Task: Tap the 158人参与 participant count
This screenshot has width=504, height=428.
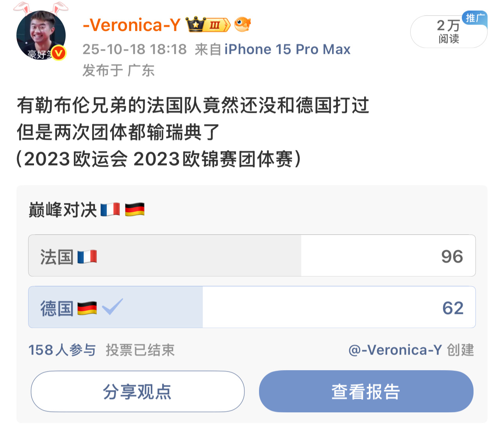Action: point(62,350)
